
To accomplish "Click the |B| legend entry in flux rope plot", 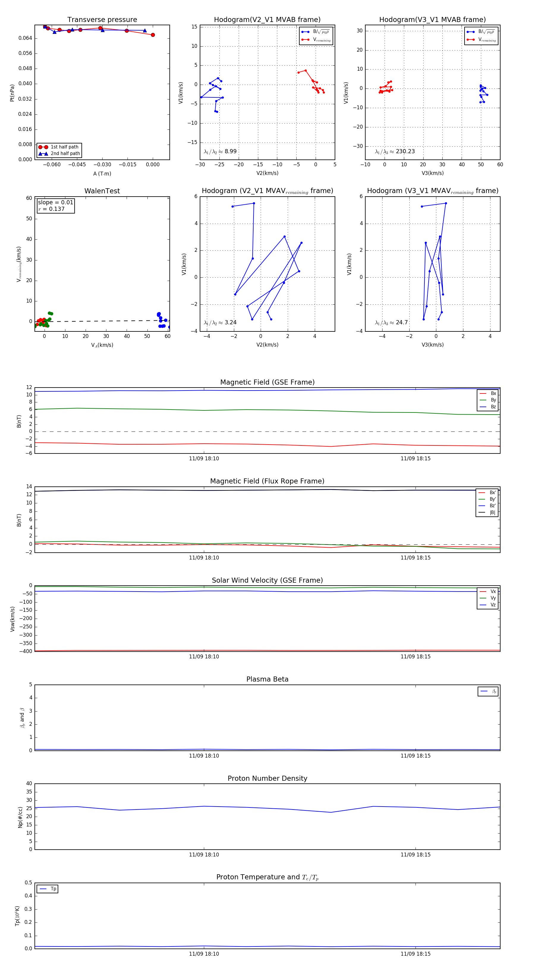I will click(x=487, y=513).
